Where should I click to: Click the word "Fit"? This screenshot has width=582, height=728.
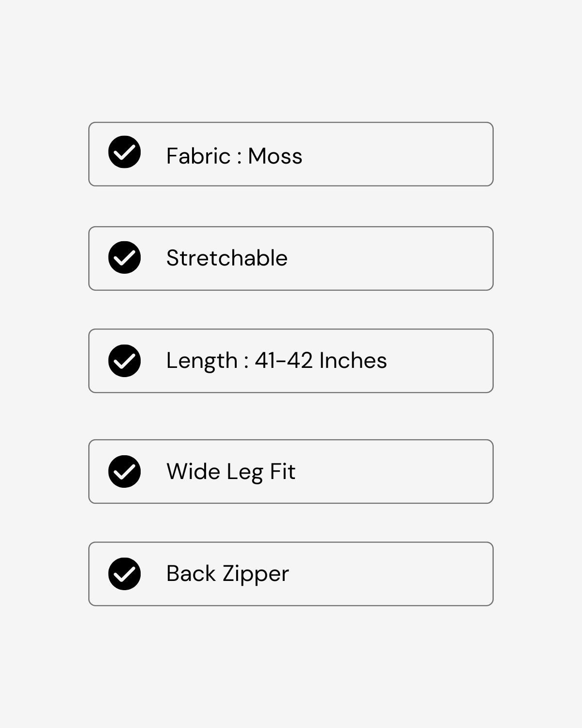click(x=282, y=472)
